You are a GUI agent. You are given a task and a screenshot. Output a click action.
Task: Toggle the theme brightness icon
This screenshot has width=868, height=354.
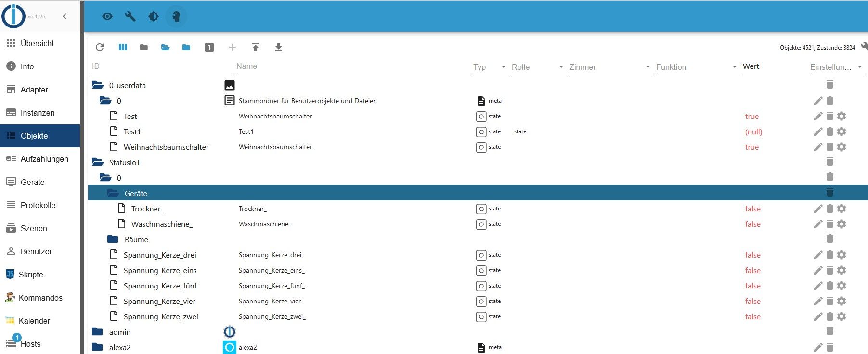click(x=153, y=16)
